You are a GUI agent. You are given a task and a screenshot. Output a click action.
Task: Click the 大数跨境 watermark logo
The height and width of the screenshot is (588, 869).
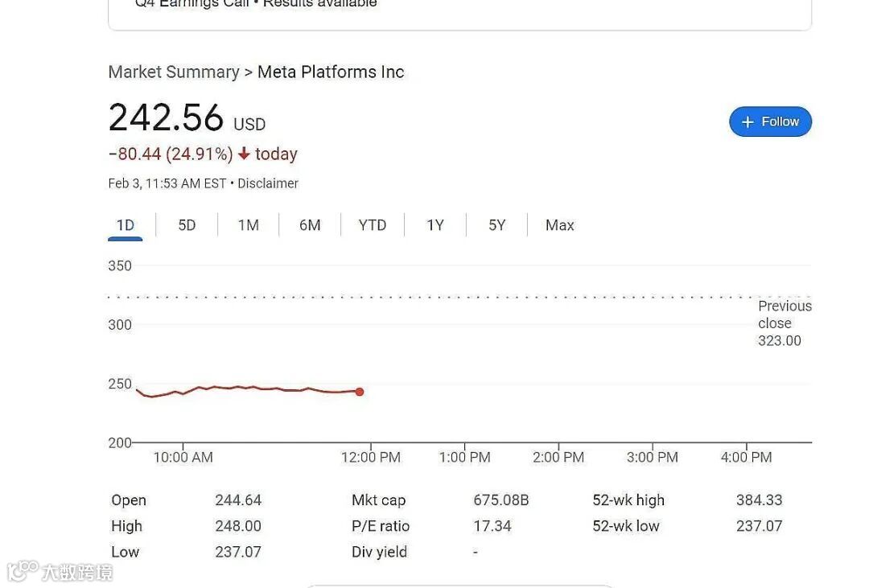(60, 573)
